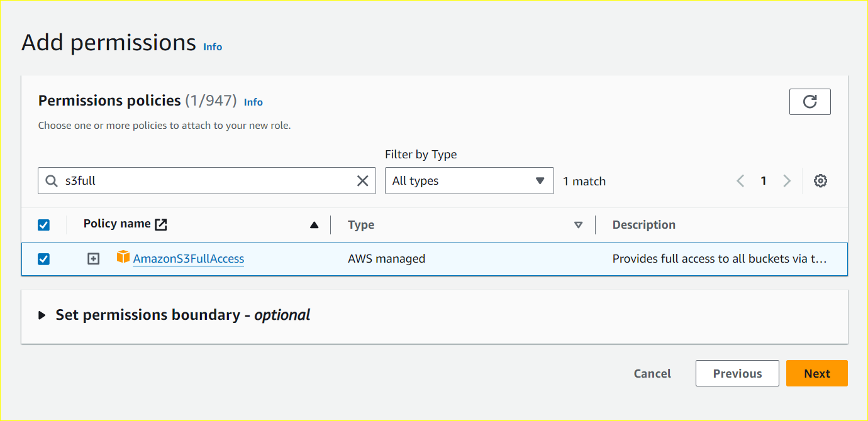This screenshot has height=421, width=868.
Task: Deselect all policies using header checkbox
Action: (x=43, y=224)
